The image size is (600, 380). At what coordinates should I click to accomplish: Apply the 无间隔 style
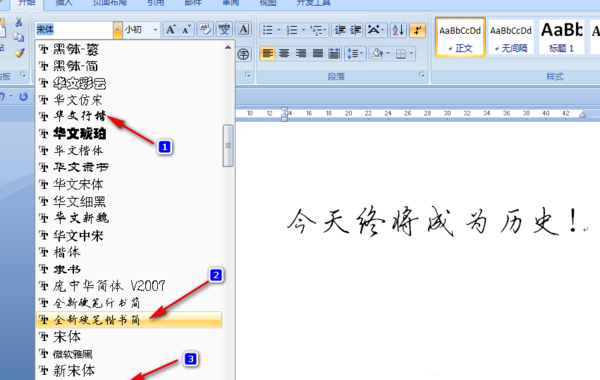(x=511, y=37)
